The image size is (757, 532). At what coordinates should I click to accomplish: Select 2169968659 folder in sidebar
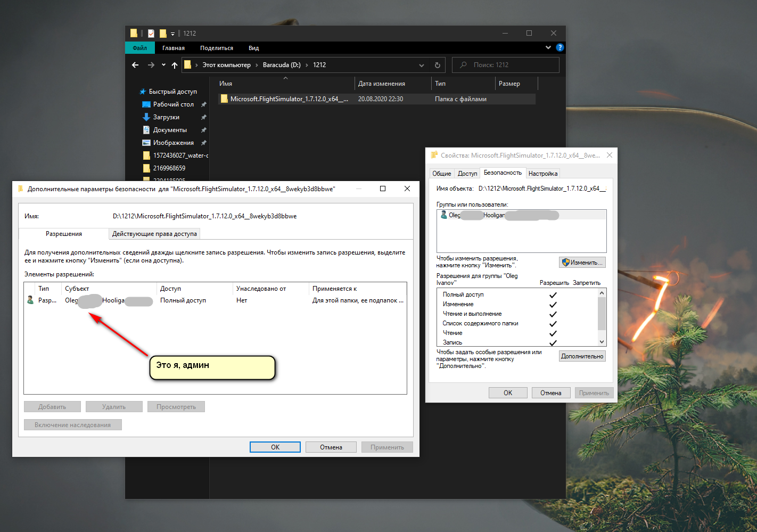[169, 168]
